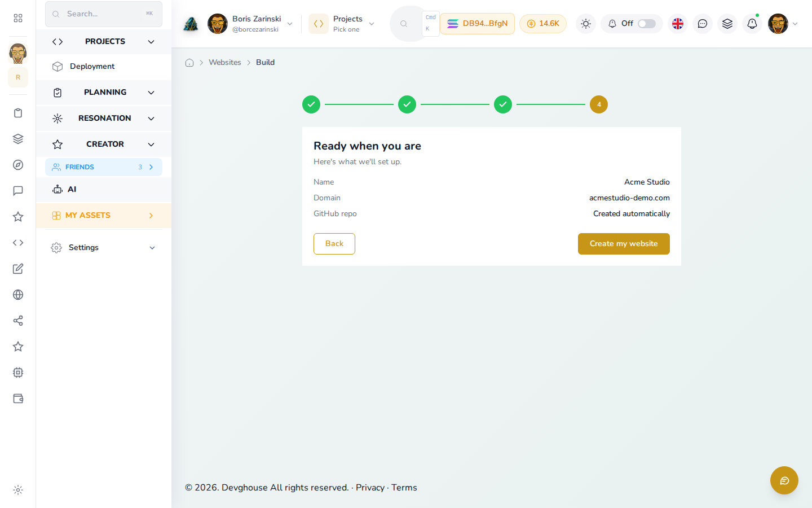Expand the PLANNING section
The image size is (812, 508).
104,93
